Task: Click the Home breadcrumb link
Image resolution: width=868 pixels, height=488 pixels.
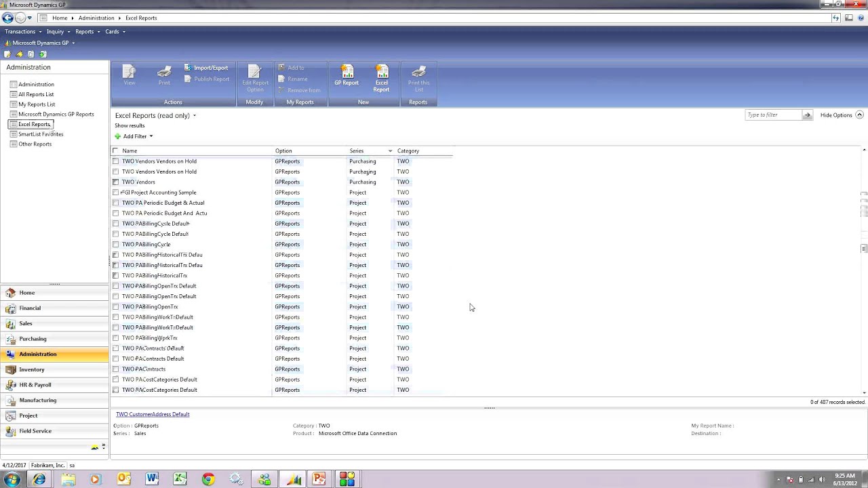Action: pos(60,18)
